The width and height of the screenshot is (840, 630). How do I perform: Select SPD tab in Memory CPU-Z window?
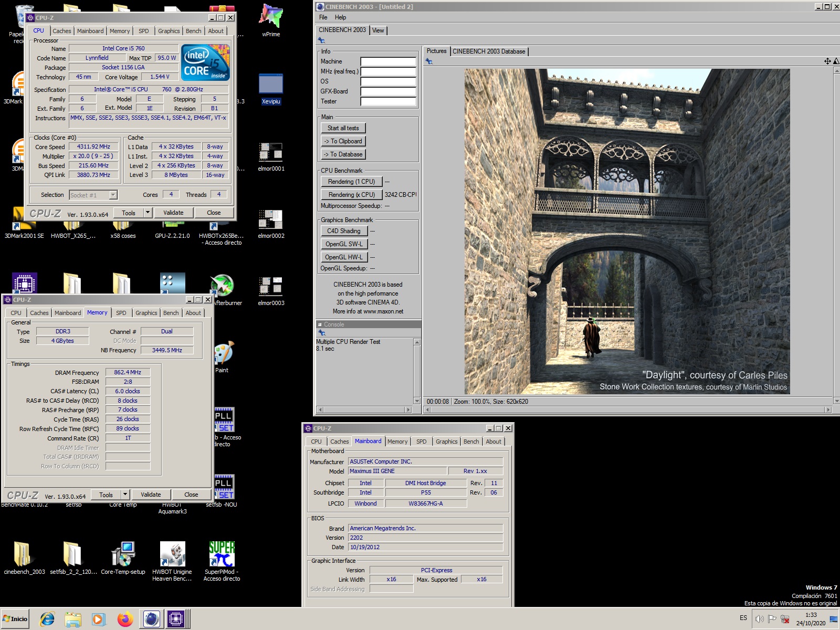pos(121,313)
